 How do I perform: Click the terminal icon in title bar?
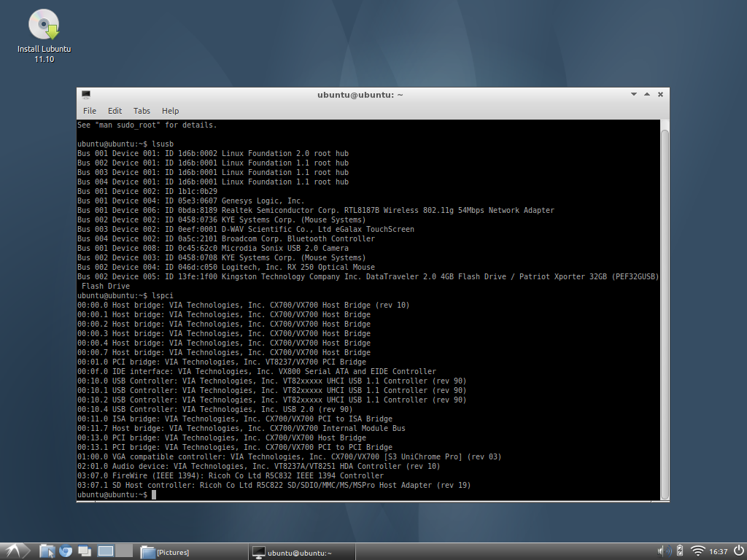tap(86, 95)
